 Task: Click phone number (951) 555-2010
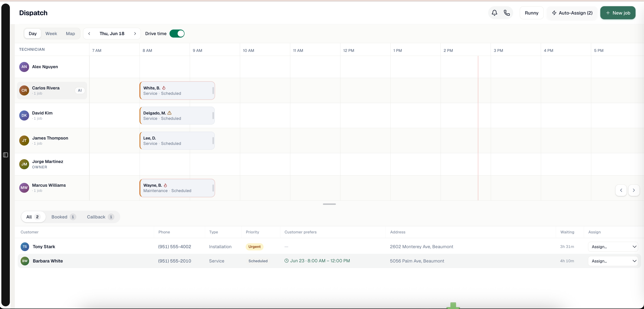174,261
